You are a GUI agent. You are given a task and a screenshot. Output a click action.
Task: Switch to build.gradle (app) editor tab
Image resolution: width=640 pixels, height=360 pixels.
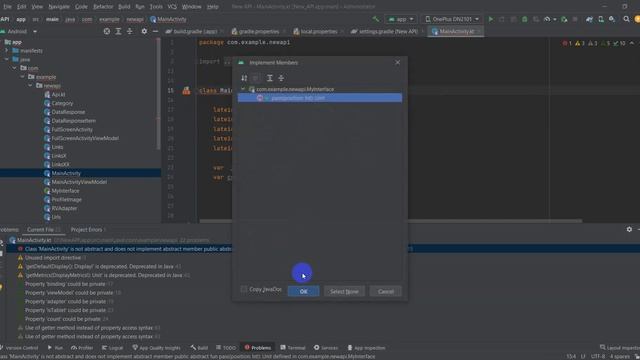coord(195,31)
